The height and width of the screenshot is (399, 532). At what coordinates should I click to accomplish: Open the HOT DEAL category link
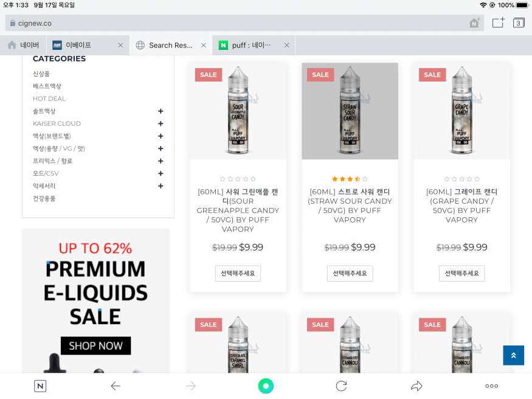(49, 99)
